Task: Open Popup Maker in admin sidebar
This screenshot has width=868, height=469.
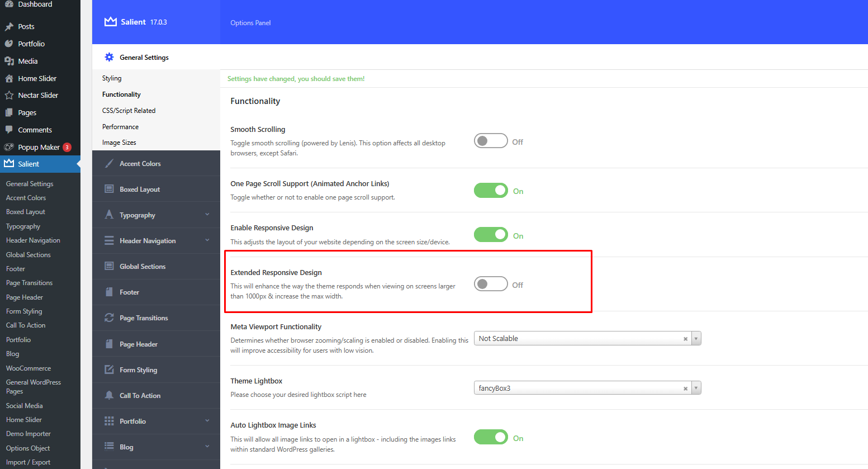Action: tap(39, 148)
